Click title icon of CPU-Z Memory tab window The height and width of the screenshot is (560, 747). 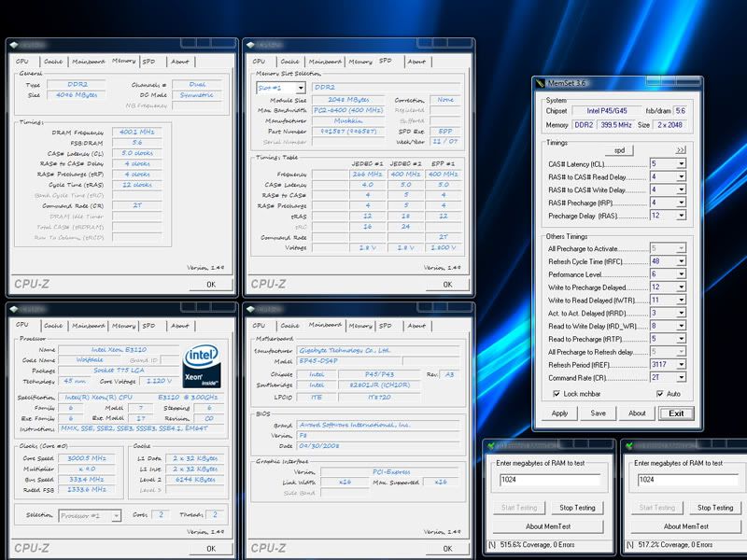(14, 45)
